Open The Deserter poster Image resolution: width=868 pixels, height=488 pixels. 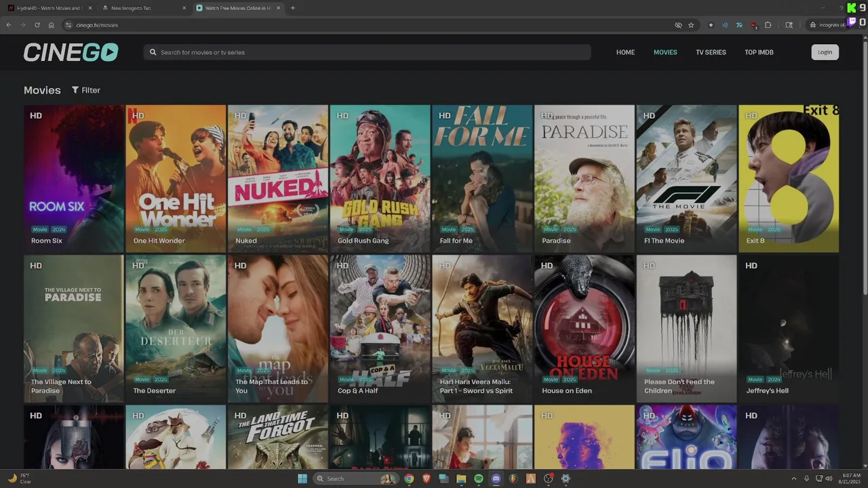pos(176,329)
